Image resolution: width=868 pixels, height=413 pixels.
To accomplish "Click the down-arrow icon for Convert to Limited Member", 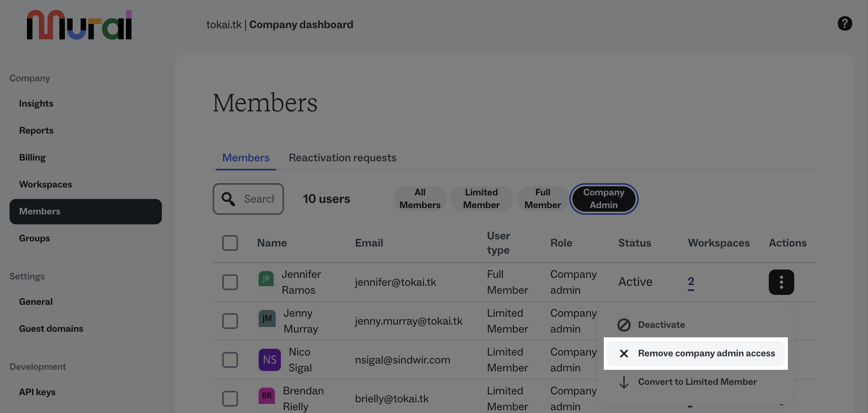I will pyautogui.click(x=624, y=382).
